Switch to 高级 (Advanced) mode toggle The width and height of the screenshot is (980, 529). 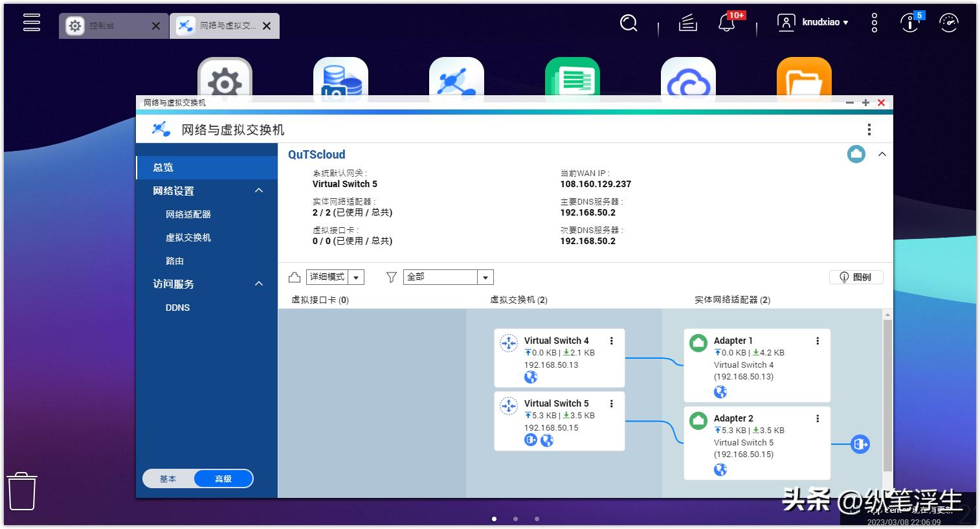click(223, 479)
